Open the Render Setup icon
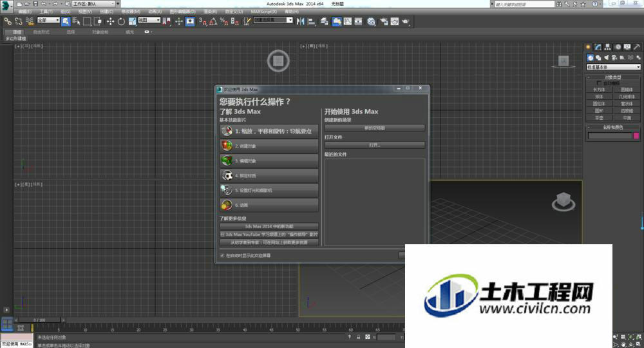This screenshot has height=348, width=644. click(384, 21)
